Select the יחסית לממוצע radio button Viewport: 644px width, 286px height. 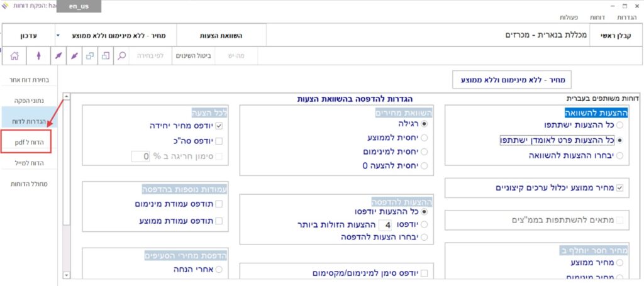click(423, 138)
